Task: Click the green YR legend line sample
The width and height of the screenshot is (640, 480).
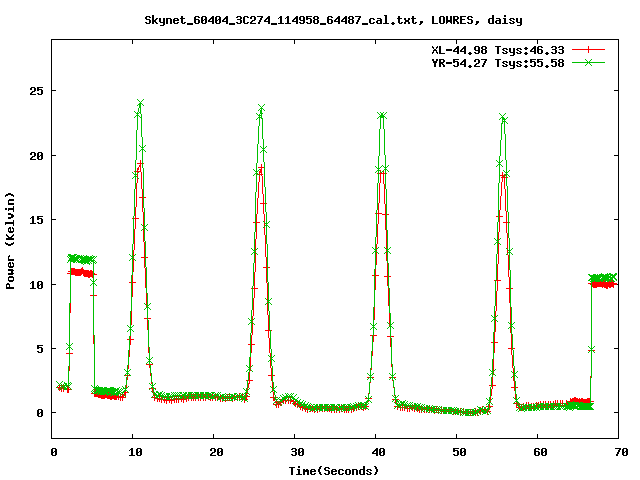Action: 588,62
